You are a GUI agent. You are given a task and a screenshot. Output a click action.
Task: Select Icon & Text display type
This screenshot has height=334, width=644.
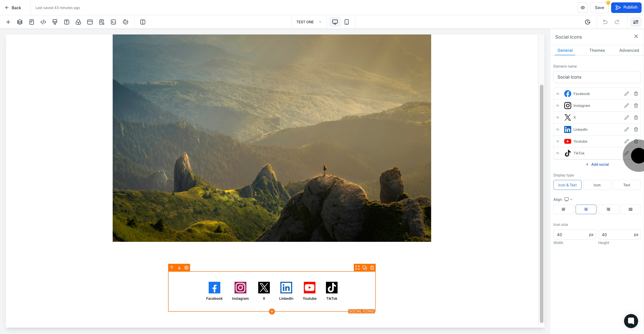point(567,185)
